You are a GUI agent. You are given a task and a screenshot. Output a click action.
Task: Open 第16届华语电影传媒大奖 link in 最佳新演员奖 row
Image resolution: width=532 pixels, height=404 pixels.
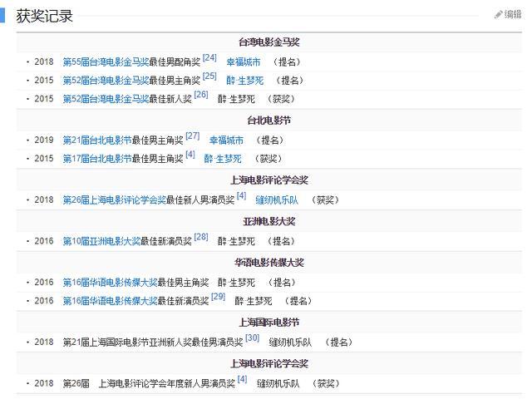pyautogui.click(x=110, y=301)
